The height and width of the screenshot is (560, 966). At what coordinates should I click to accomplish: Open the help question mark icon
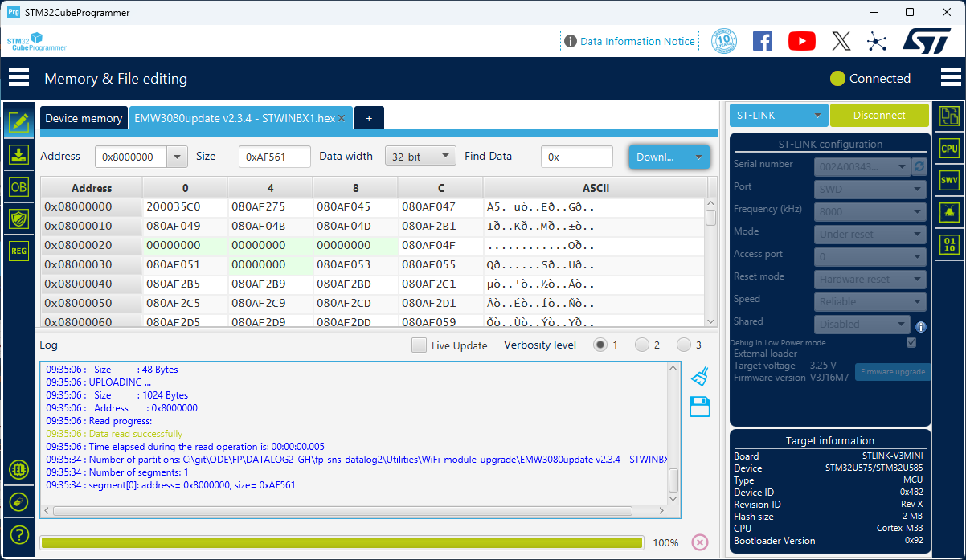[19, 534]
